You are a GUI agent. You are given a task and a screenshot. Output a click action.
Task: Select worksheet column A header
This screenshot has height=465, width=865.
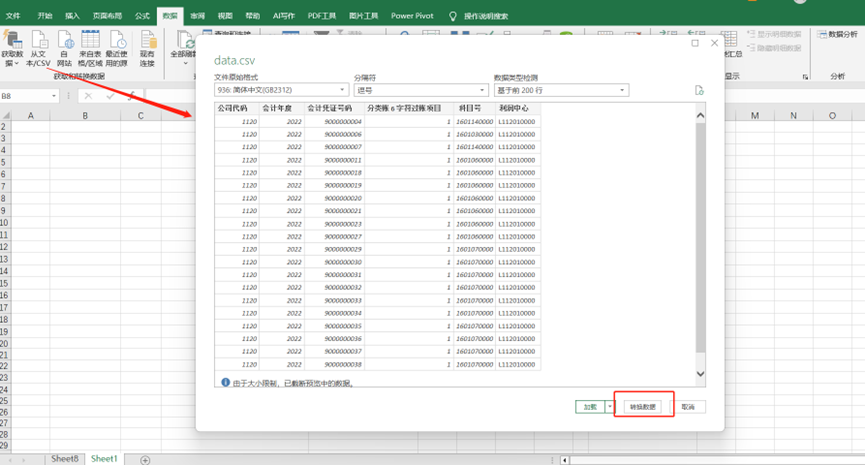(31, 115)
